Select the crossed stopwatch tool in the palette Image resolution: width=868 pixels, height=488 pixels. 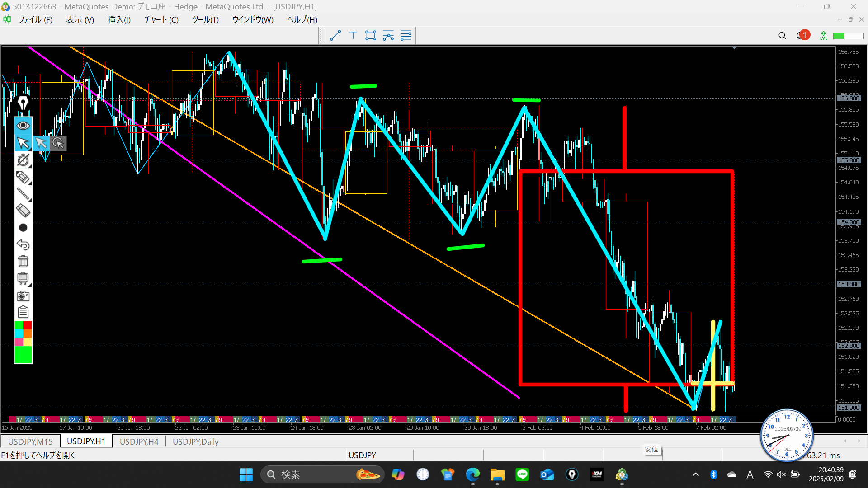23,160
